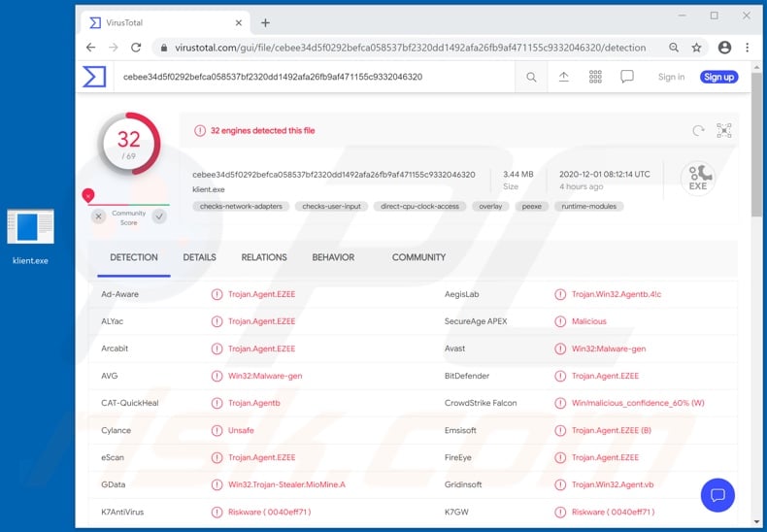Click the browser back arrow

(x=91, y=48)
